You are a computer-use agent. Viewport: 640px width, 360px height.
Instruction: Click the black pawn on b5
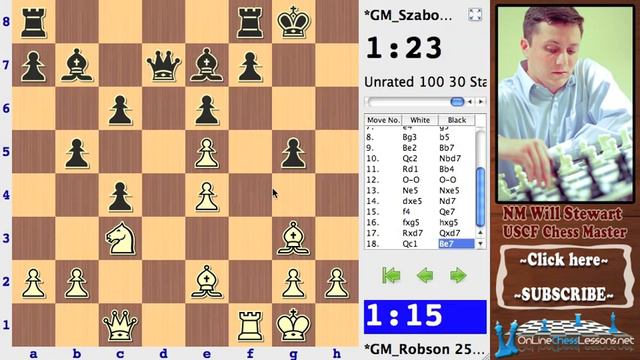[77, 153]
